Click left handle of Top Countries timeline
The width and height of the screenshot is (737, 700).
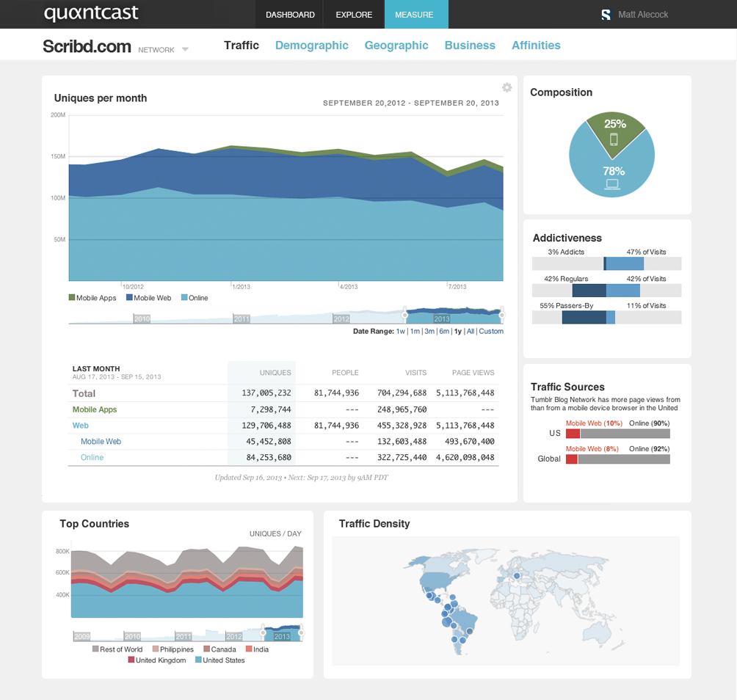pyautogui.click(x=263, y=632)
